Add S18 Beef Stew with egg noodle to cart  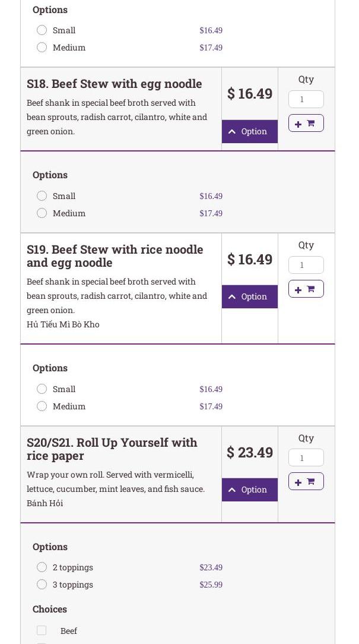click(306, 123)
